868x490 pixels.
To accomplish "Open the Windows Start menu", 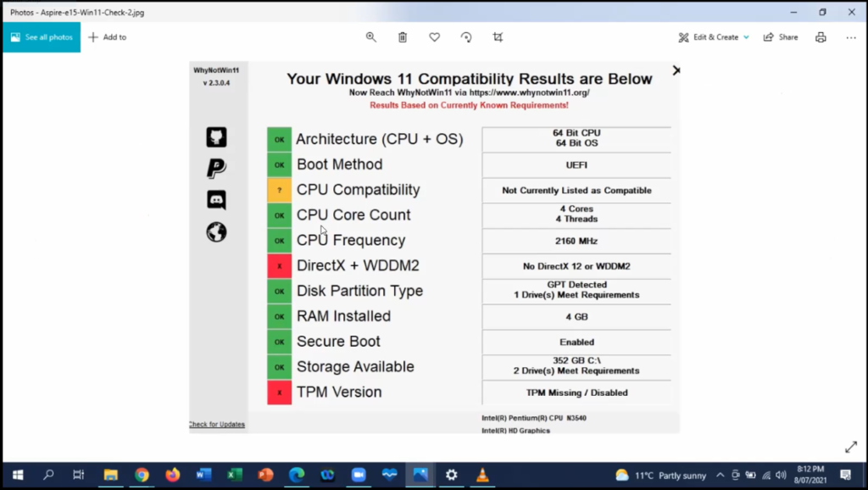I will (x=18, y=475).
